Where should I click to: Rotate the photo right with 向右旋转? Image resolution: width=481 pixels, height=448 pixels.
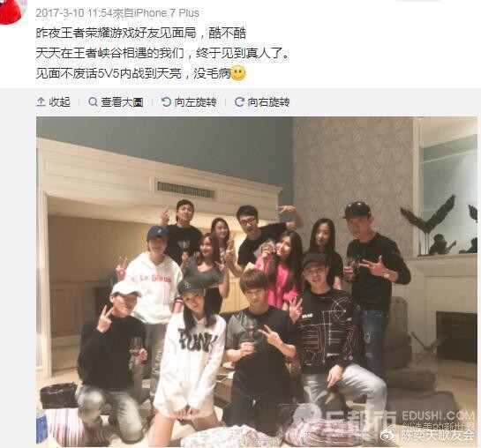tap(262, 101)
